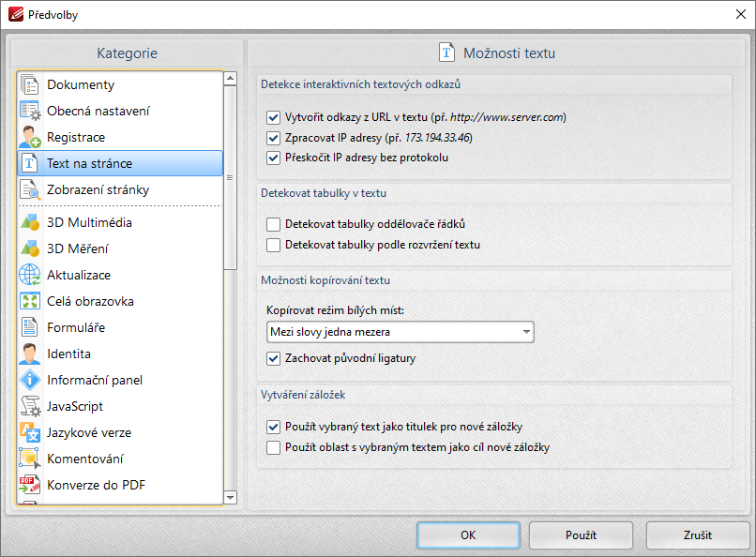Click the Použít apply button
The image size is (756, 557).
click(x=581, y=535)
